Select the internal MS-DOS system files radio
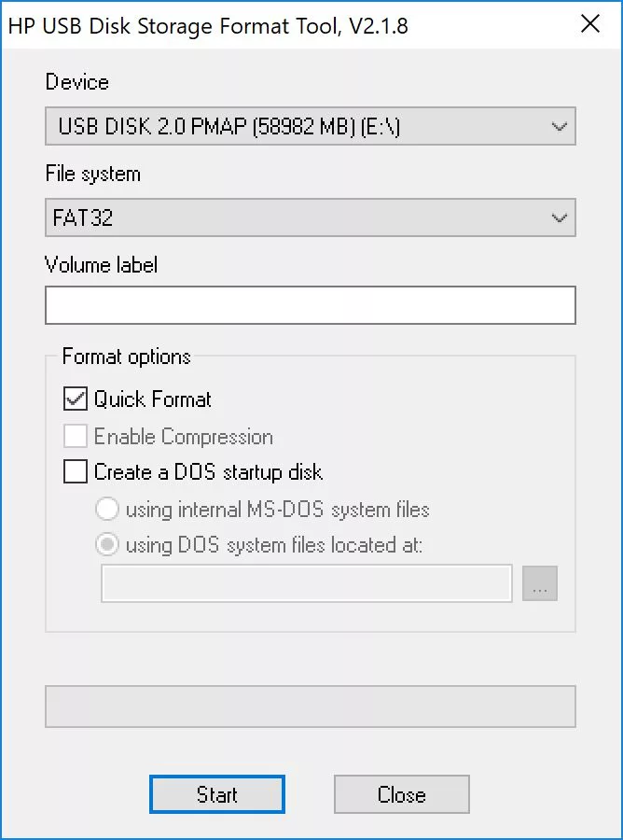The width and height of the screenshot is (623, 840). (107, 510)
